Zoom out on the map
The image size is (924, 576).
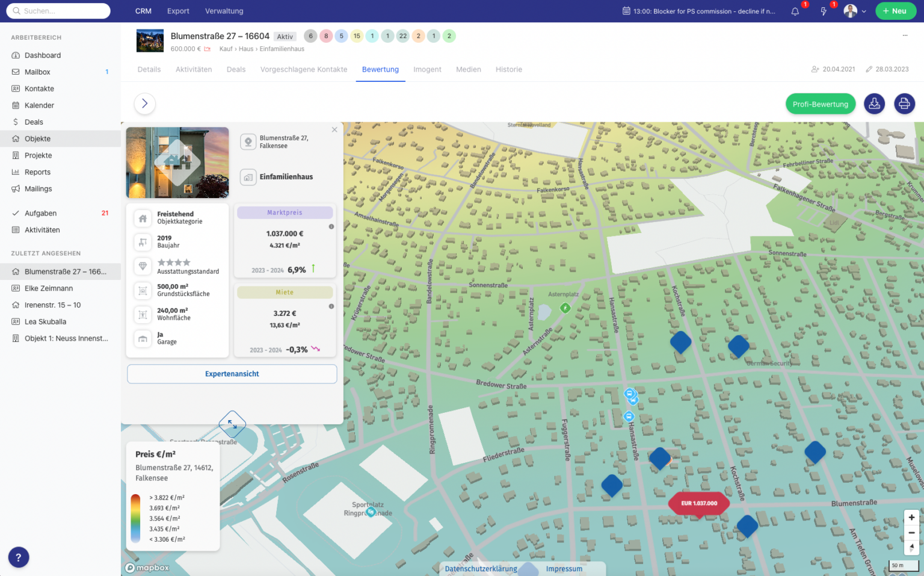(911, 533)
